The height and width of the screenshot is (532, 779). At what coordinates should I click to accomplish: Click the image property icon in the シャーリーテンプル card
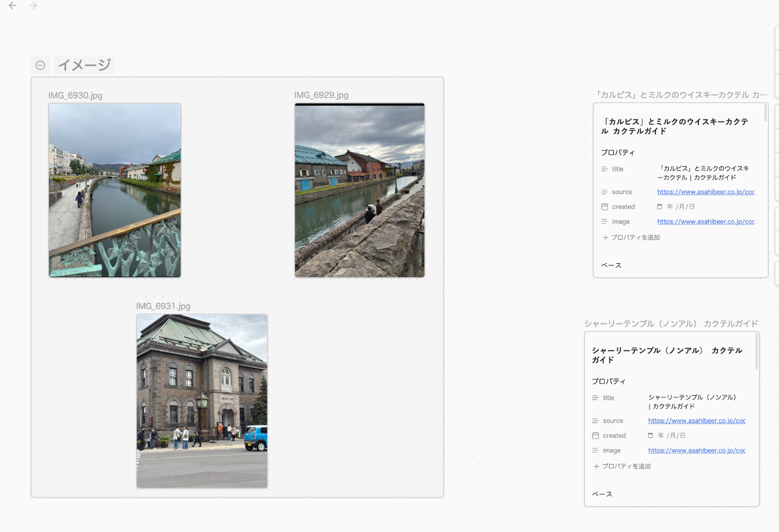pos(595,451)
